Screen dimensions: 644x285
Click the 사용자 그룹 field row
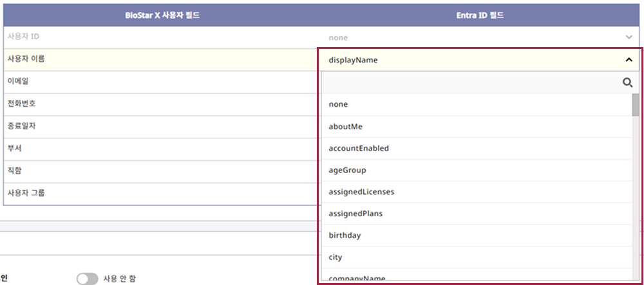[x=26, y=192]
